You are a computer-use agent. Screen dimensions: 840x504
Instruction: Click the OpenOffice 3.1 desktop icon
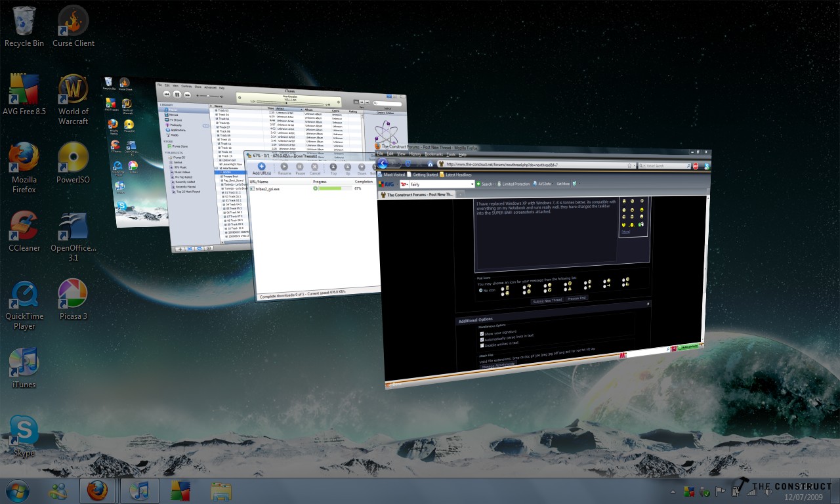coord(73,236)
